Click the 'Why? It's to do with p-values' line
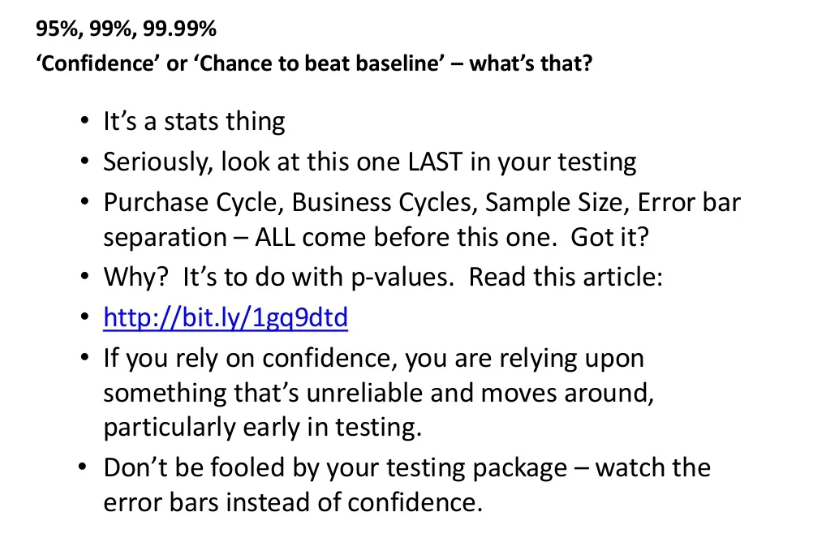The height and width of the screenshot is (548, 820). pyautogui.click(x=383, y=277)
